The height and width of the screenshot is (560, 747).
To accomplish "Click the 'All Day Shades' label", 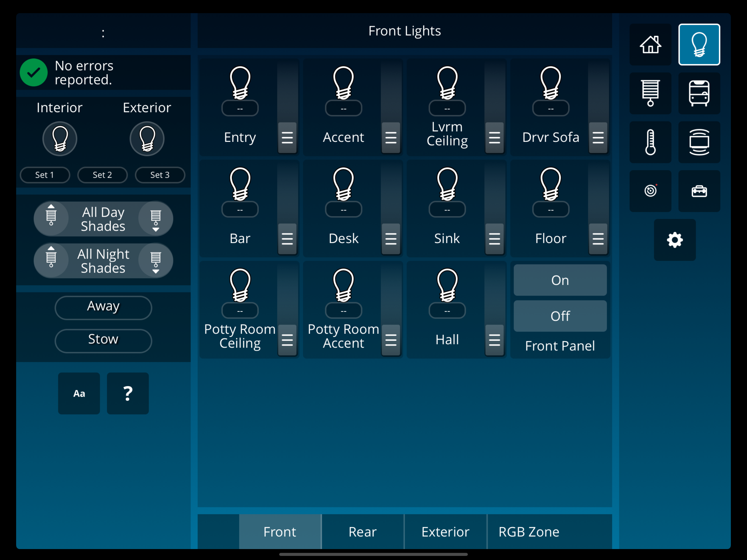I will point(103,219).
